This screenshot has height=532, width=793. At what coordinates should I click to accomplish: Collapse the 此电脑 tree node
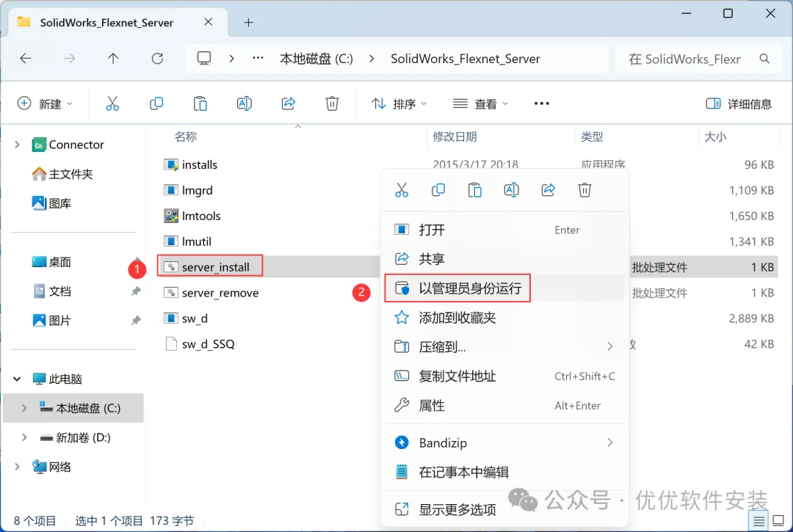tap(17, 379)
